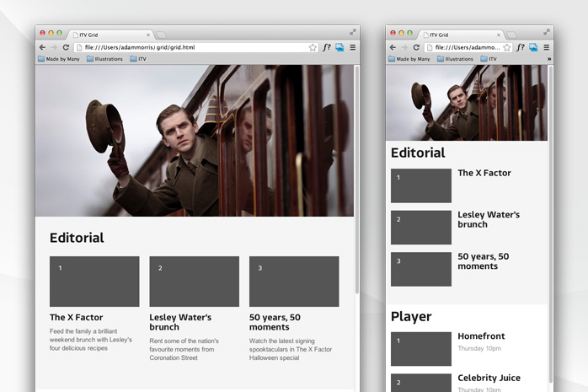The width and height of the screenshot is (588, 392).
Task: Bookmark the page with the star in the right window
Action: pos(507,47)
